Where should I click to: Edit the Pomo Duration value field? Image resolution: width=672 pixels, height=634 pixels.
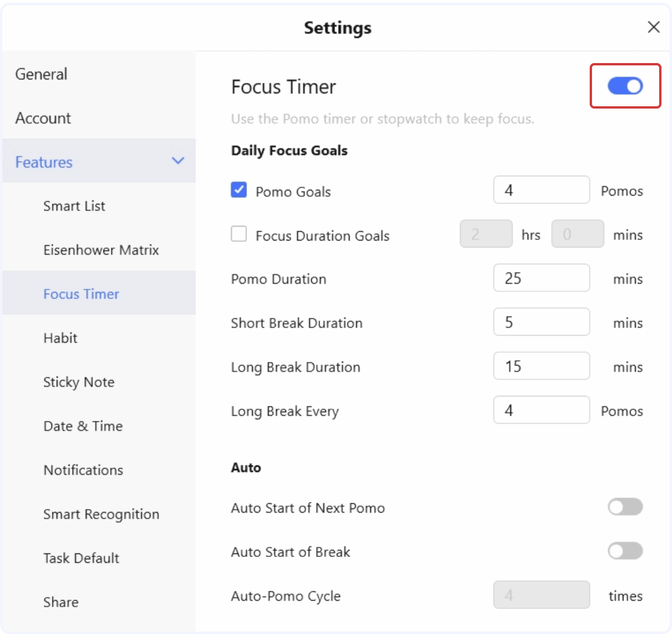point(541,278)
